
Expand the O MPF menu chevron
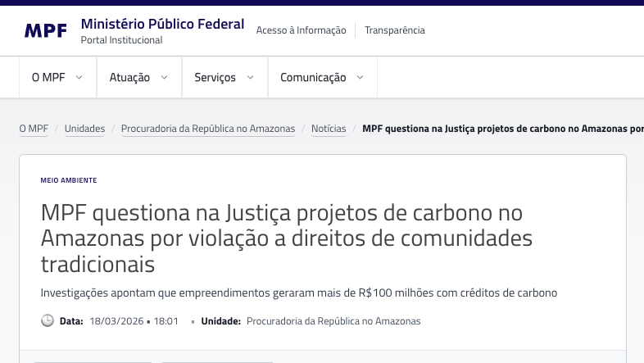[79, 77]
